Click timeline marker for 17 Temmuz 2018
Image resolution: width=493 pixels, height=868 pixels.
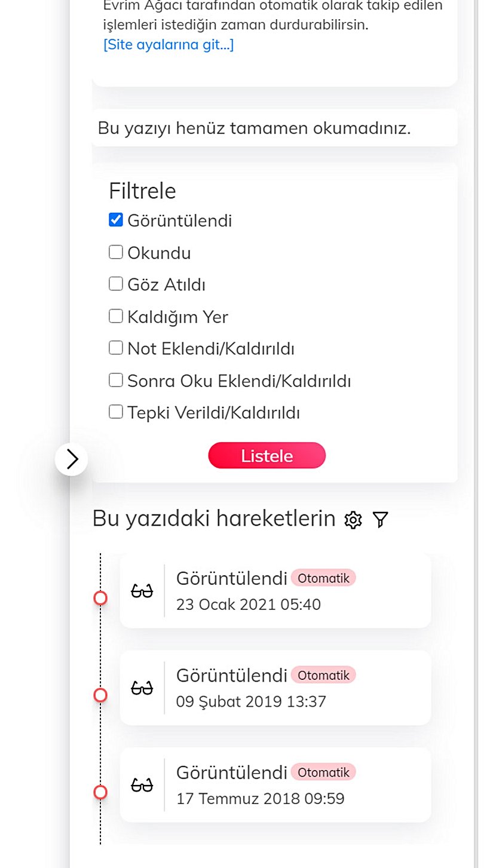click(x=100, y=792)
